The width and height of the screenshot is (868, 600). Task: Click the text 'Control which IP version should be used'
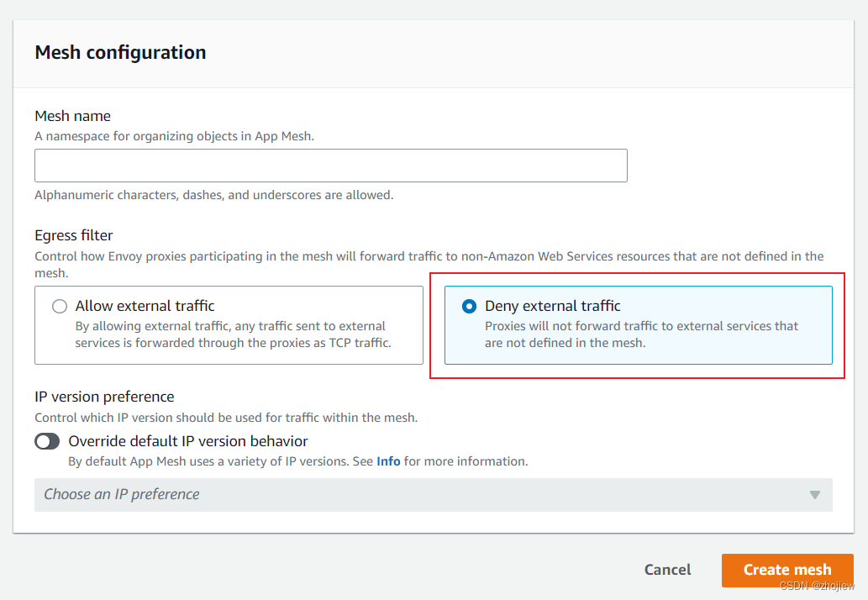tap(155, 418)
